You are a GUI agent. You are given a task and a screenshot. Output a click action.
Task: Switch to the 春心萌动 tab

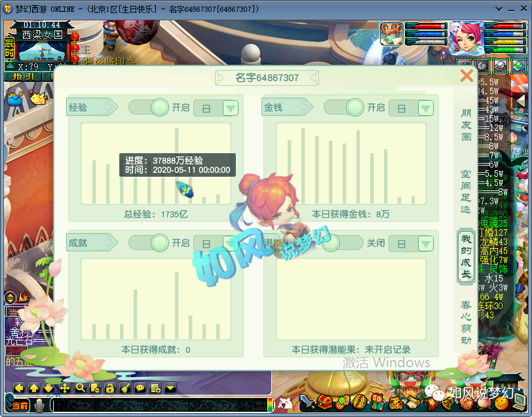(466, 323)
